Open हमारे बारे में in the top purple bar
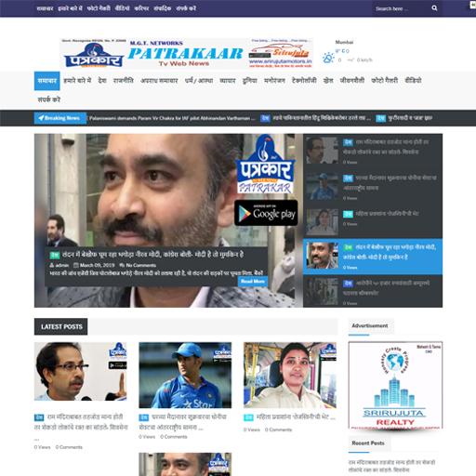476x476 pixels. (70, 8)
